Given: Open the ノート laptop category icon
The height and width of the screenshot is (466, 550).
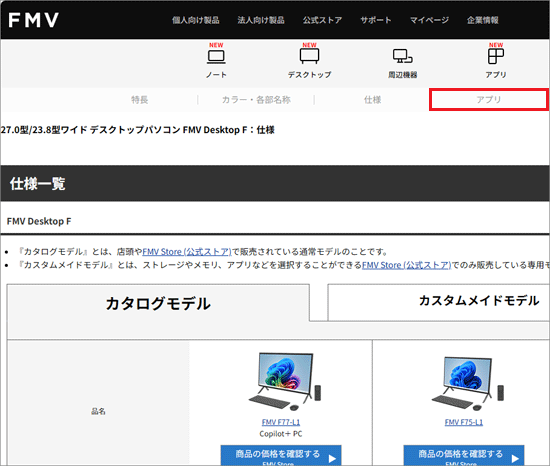Looking at the screenshot, I should click(x=216, y=60).
